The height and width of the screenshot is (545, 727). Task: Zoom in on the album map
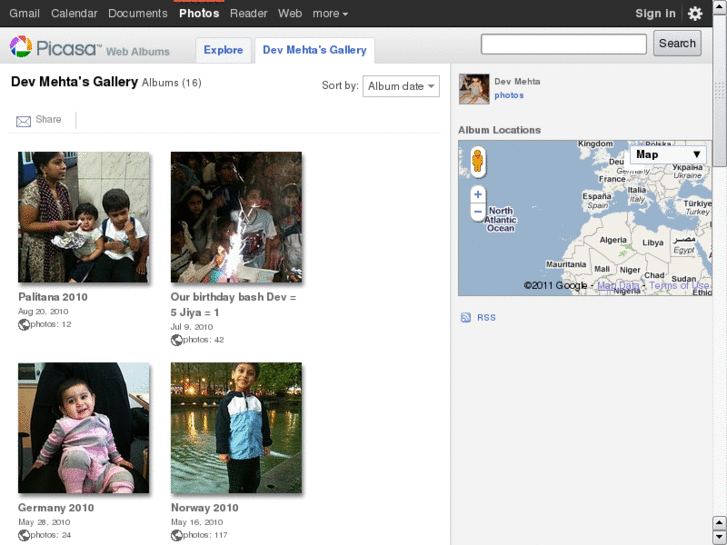pyautogui.click(x=478, y=195)
